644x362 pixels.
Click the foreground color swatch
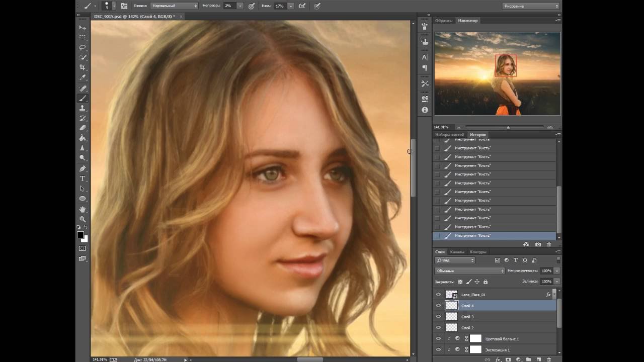[x=80, y=235]
